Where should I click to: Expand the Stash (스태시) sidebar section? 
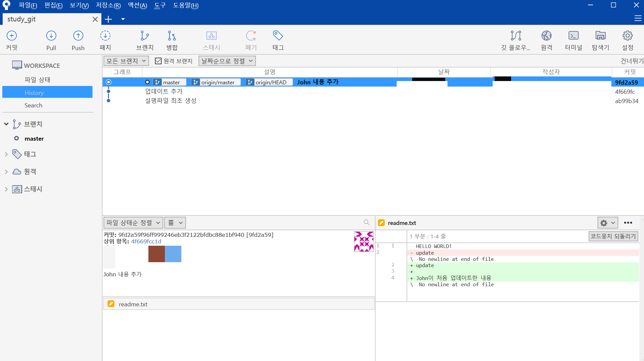pos(6,189)
